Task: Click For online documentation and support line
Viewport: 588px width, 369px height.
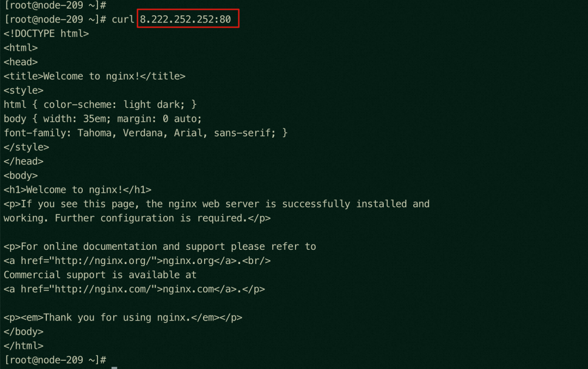Action: (x=160, y=247)
